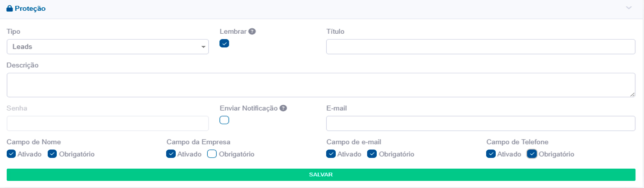
Task: Toggle Ativado under Campo de e-mail
Action: (x=331, y=154)
